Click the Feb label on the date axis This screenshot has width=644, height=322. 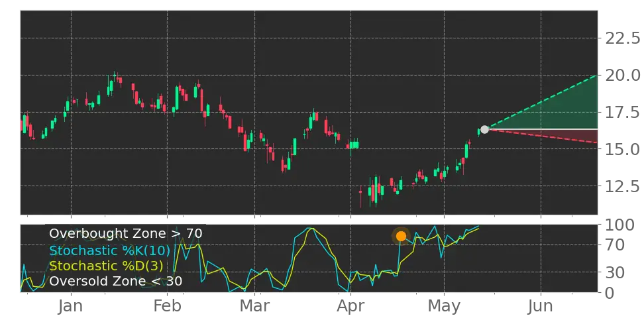click(x=167, y=306)
